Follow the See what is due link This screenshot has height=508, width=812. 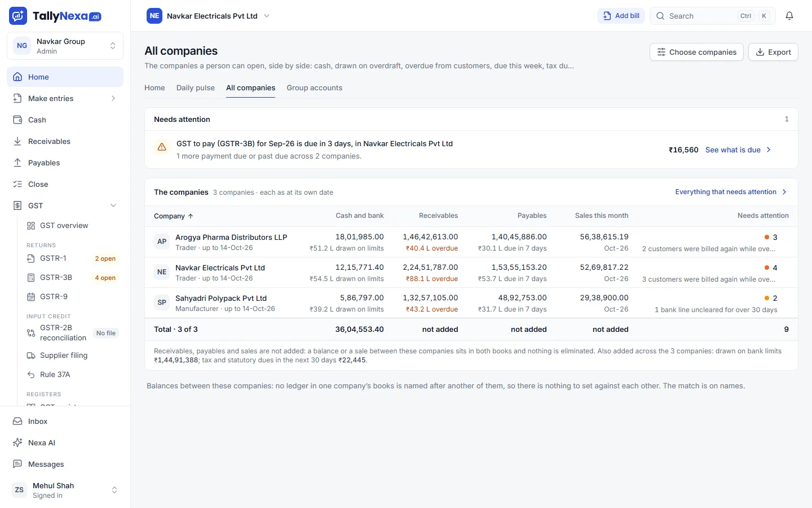[738, 150]
